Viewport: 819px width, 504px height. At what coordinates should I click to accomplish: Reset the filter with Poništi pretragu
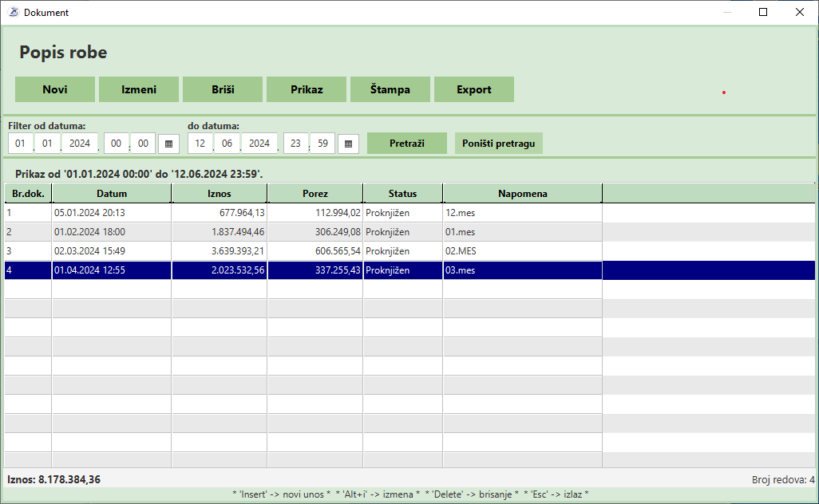point(499,144)
